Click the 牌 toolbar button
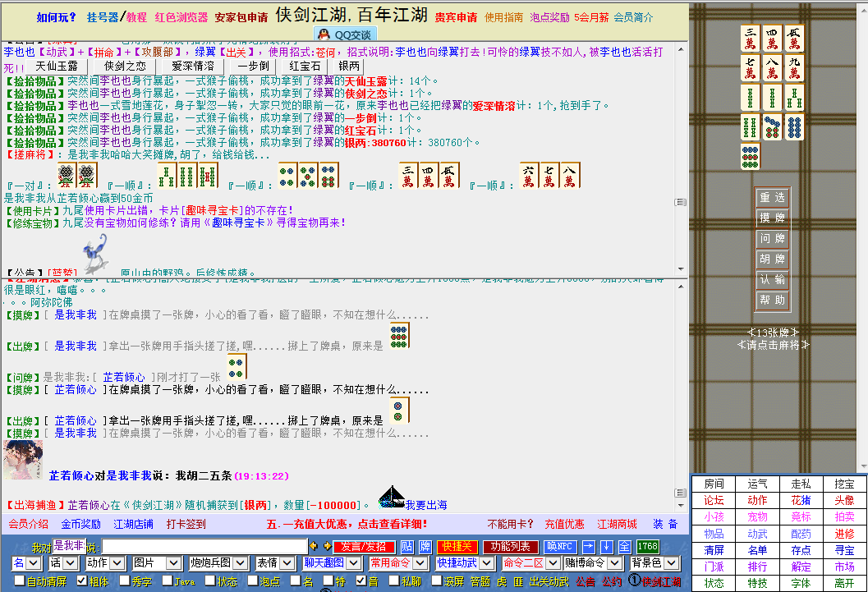 pos(425,547)
